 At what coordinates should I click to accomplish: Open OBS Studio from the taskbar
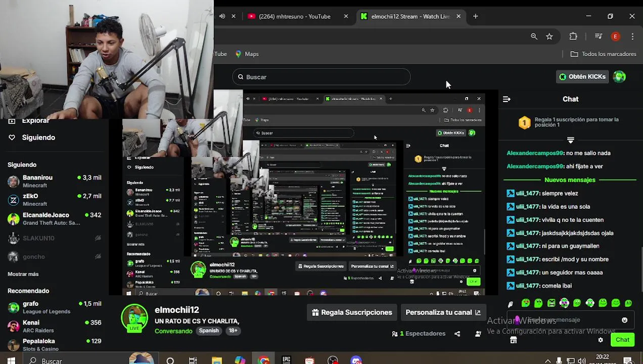(333, 360)
